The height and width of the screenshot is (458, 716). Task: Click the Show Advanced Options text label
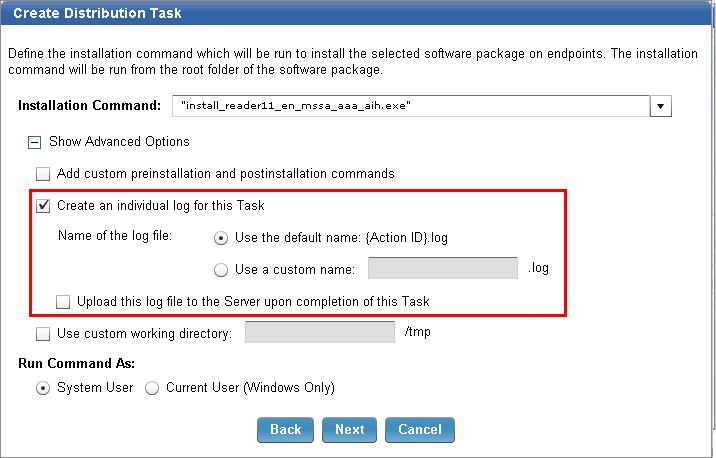tap(118, 142)
